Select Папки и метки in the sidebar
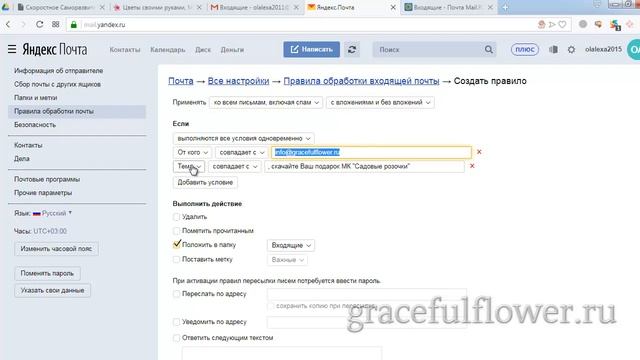Viewport: 640px width, 360px height. [36, 98]
